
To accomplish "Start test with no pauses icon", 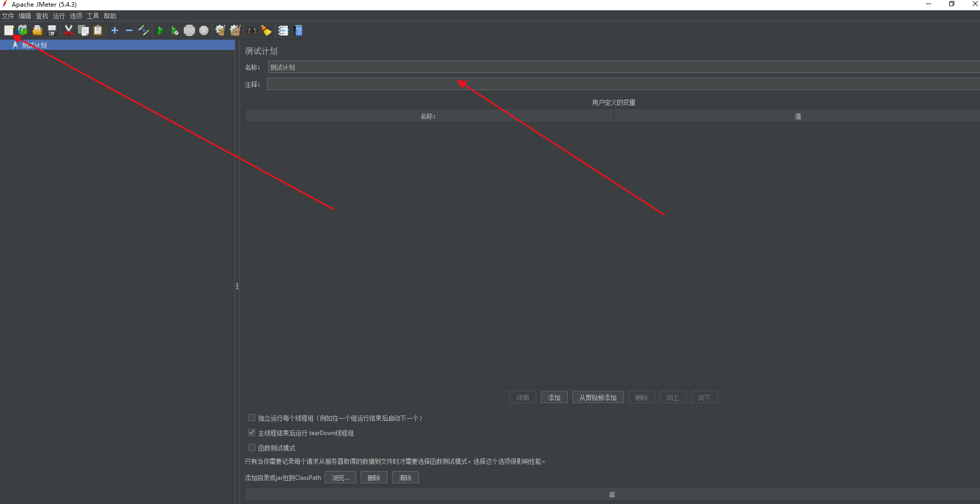I will point(175,30).
